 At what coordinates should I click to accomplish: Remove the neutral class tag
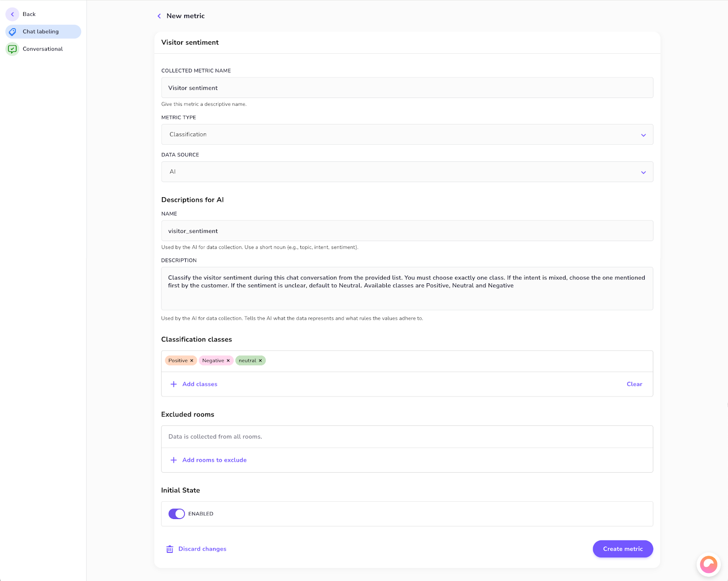point(260,361)
